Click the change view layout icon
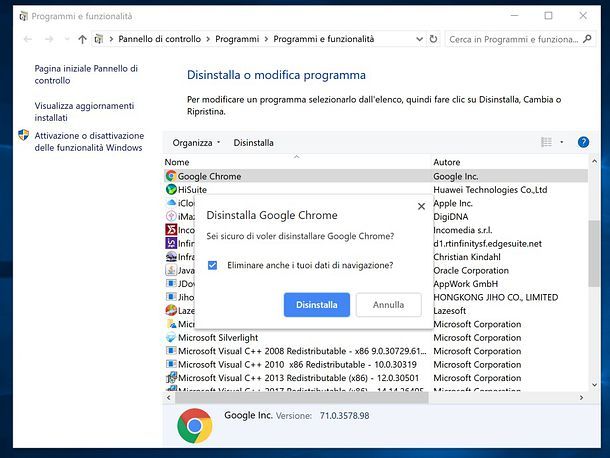This screenshot has height=458, width=610. click(546, 142)
